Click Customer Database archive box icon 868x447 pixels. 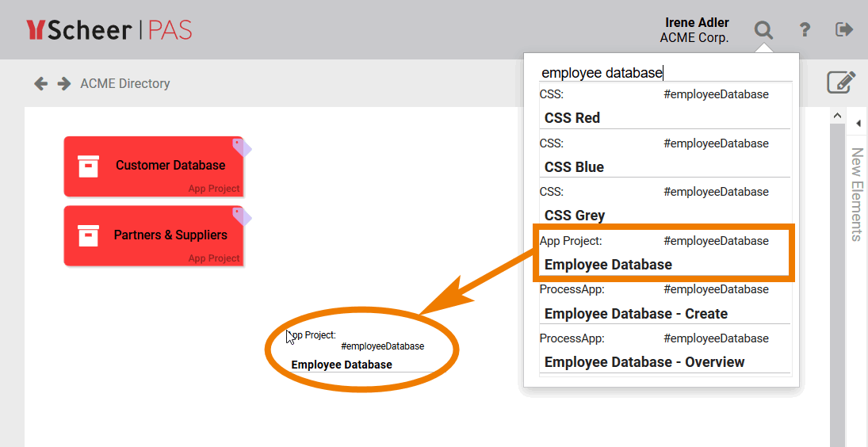[x=88, y=166]
